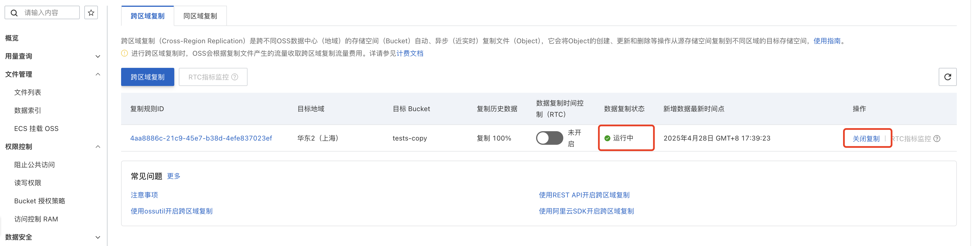Click the star favorite icon beside search
Screen dimensions: 980x246
91,12
